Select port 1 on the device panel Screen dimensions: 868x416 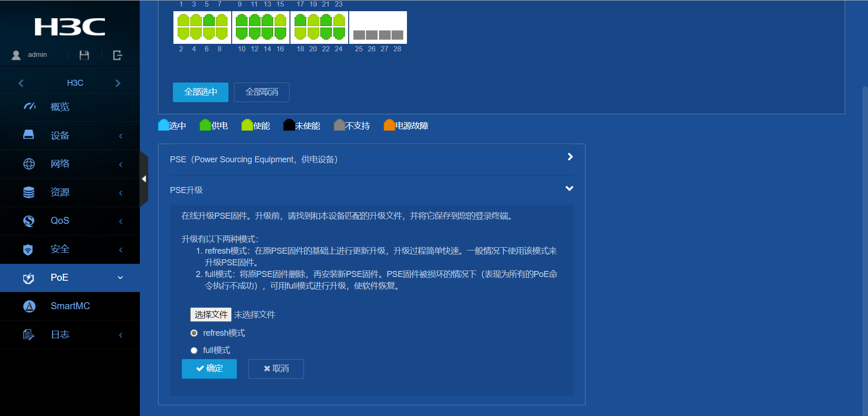click(x=183, y=20)
